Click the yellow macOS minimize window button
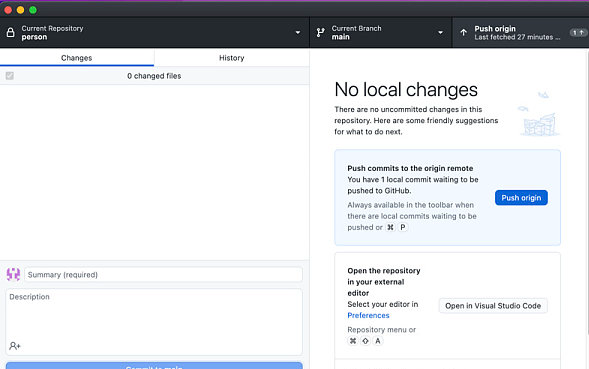The width and height of the screenshot is (589, 369). click(x=21, y=10)
